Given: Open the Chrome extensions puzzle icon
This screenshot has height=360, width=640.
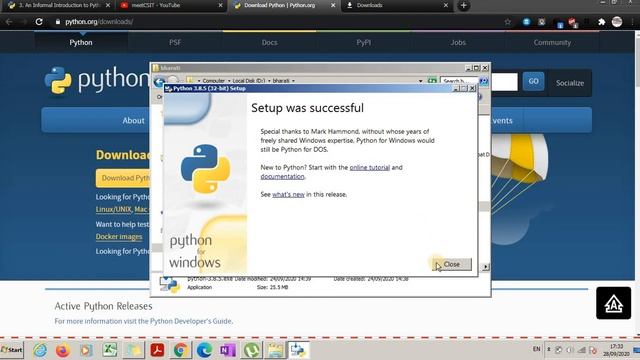Looking at the screenshot, I should pyautogui.click(x=601, y=22).
